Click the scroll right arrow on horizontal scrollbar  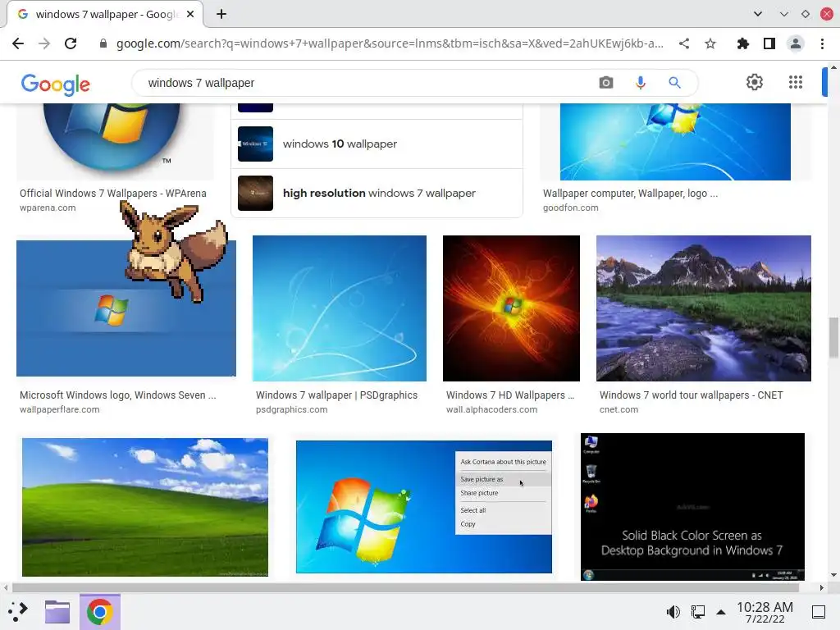(821, 587)
